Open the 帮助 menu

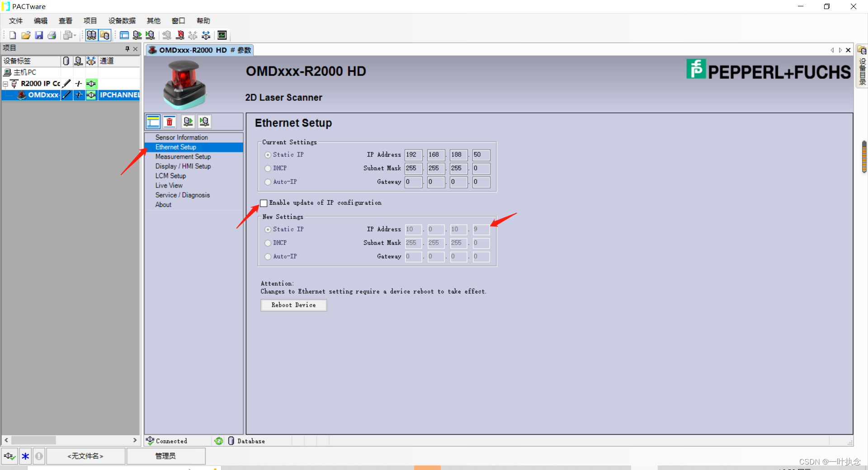coord(203,21)
